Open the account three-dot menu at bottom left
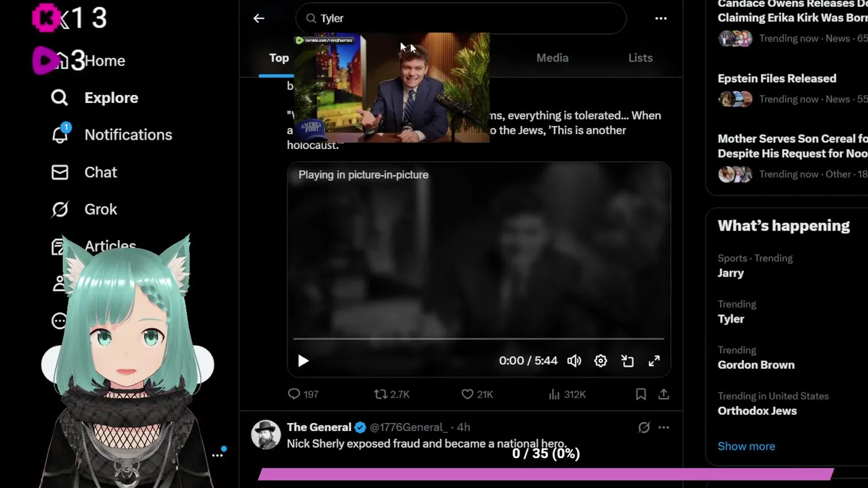This screenshot has height=488, width=868. pos(218,455)
